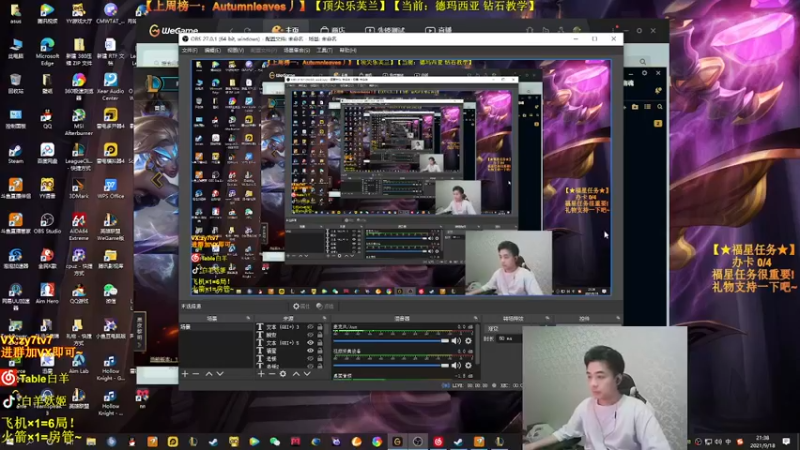The width and height of the screenshot is (800, 450).
Task: Select the 3DMark desktop icon
Action: tap(79, 189)
